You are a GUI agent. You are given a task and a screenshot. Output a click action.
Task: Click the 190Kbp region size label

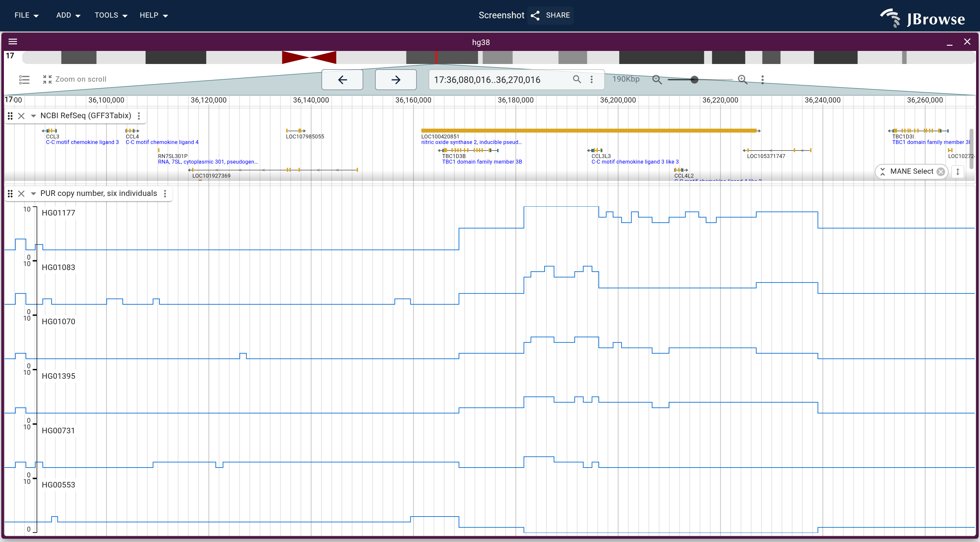click(x=626, y=79)
